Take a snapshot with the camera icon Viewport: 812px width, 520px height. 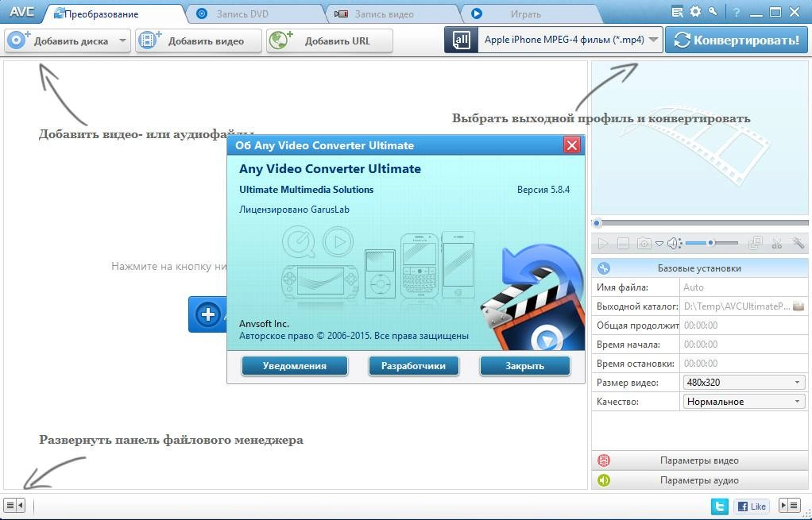[x=644, y=243]
